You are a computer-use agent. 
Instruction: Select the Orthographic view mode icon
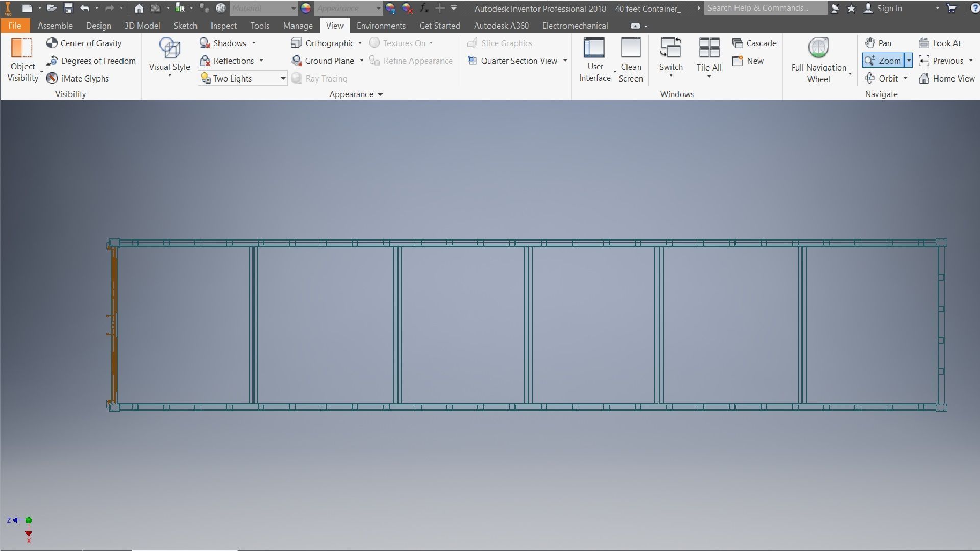tap(296, 43)
